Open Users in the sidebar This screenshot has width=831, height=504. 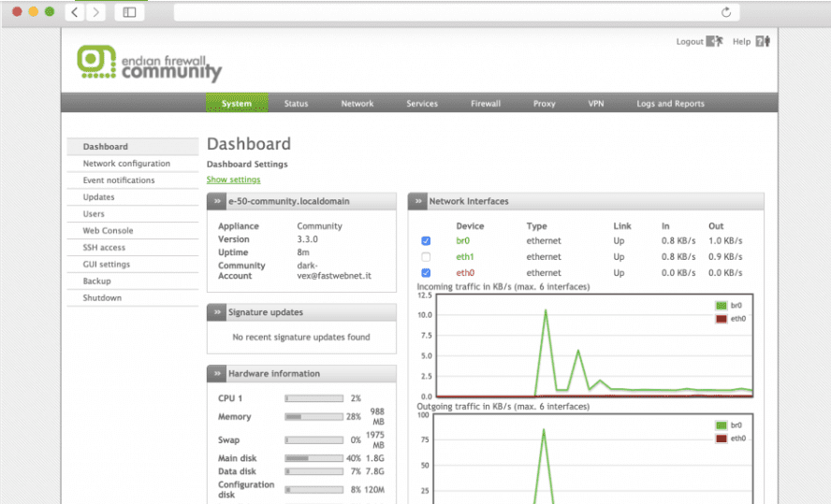click(x=133, y=214)
